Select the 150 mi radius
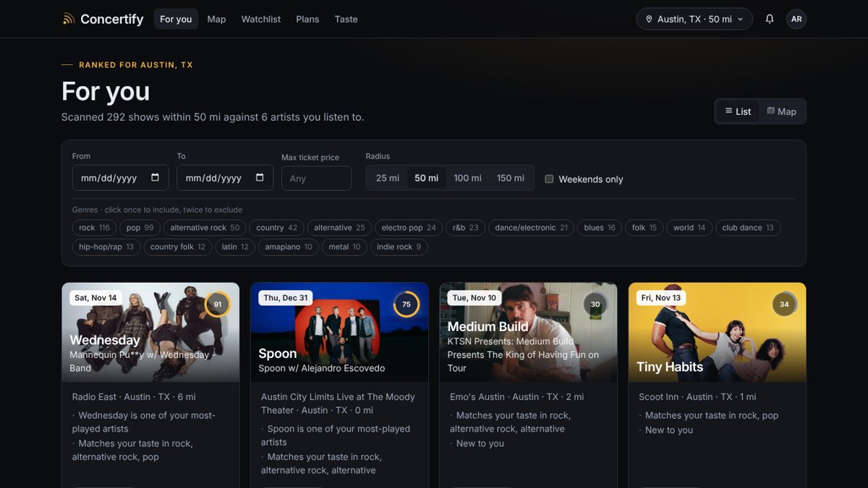 [511, 178]
